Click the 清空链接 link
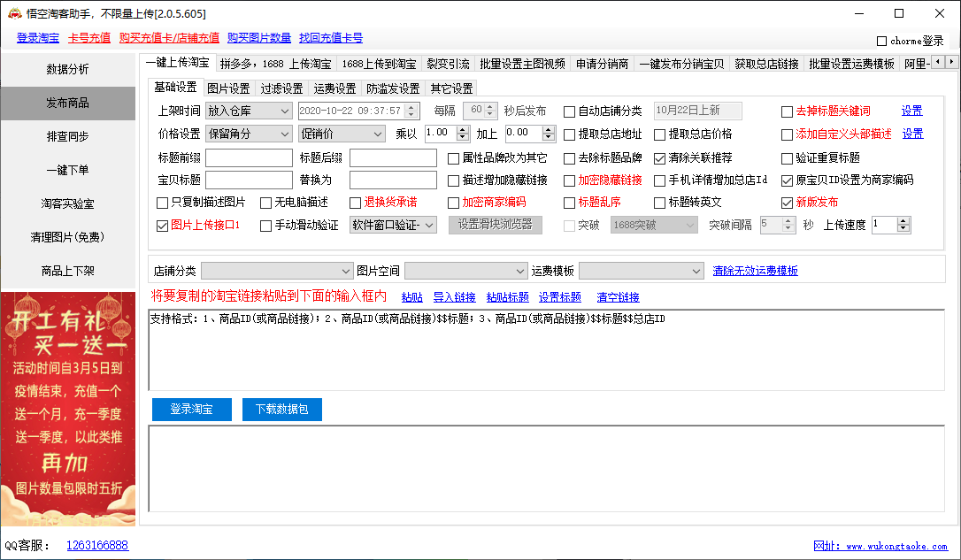Viewport: 961px width, 560px height. (x=618, y=297)
